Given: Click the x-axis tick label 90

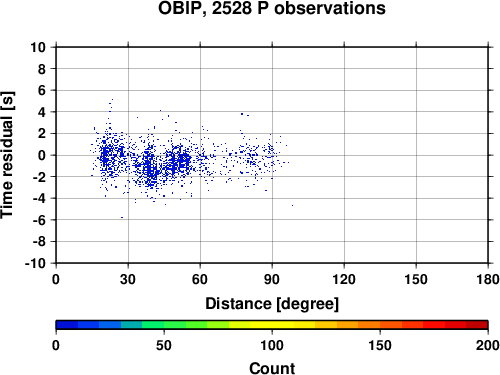Looking at the screenshot, I should [272, 279].
